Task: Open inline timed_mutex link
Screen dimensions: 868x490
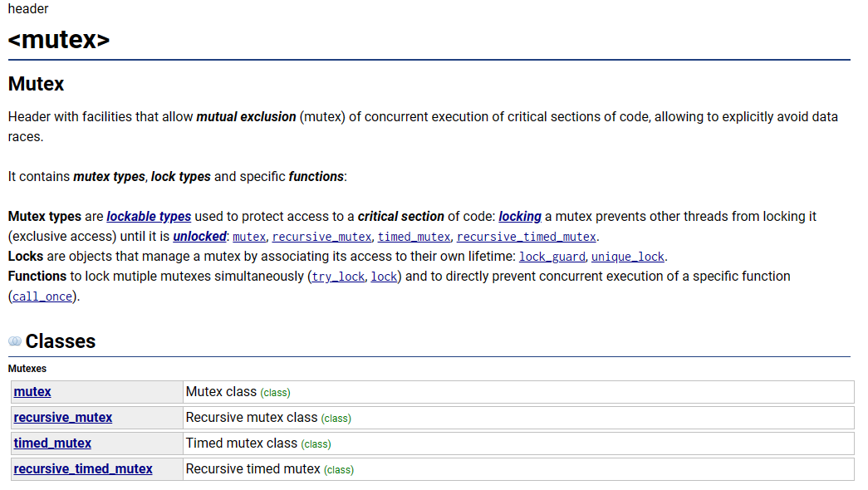Action: [x=414, y=237]
